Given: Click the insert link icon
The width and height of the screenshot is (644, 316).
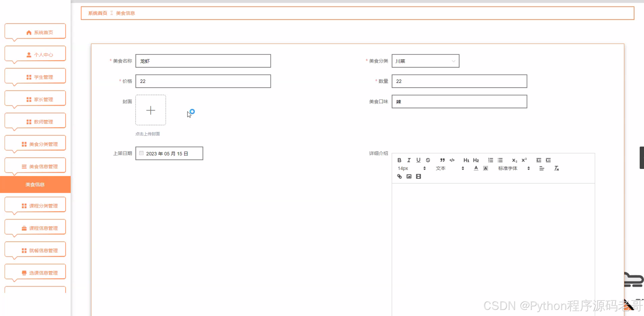Looking at the screenshot, I should (399, 176).
